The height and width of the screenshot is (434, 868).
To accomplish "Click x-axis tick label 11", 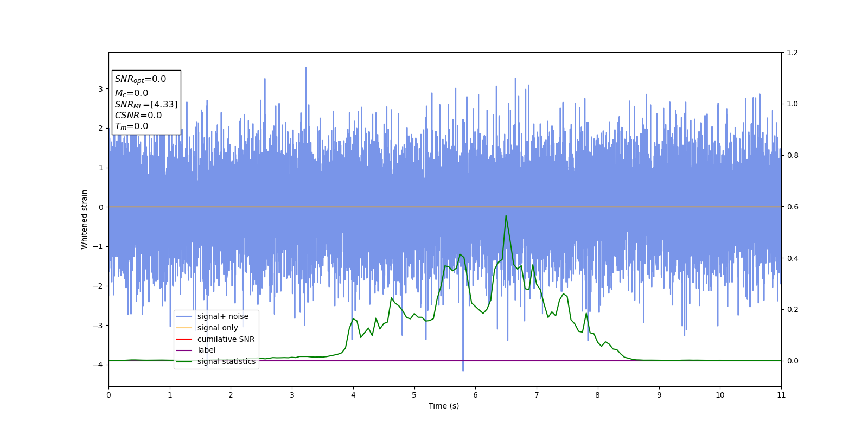I will (781, 395).
